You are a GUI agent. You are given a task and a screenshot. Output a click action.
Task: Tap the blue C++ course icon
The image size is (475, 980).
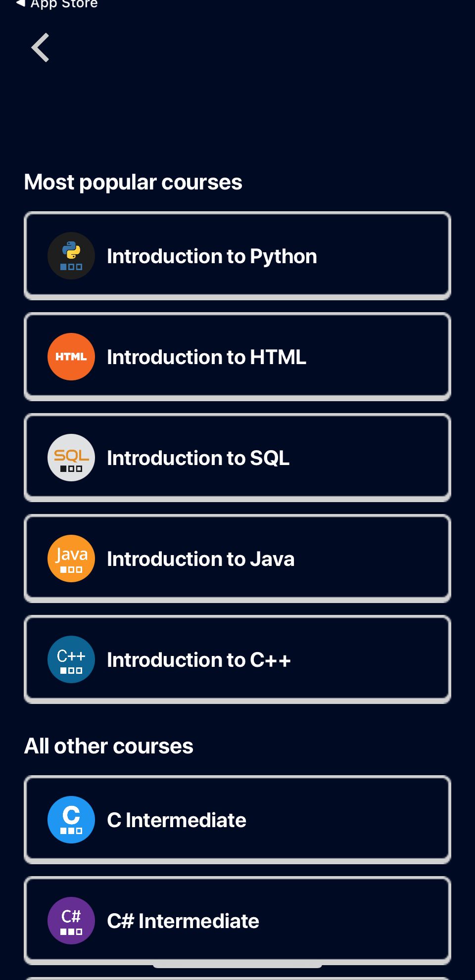pyautogui.click(x=71, y=659)
